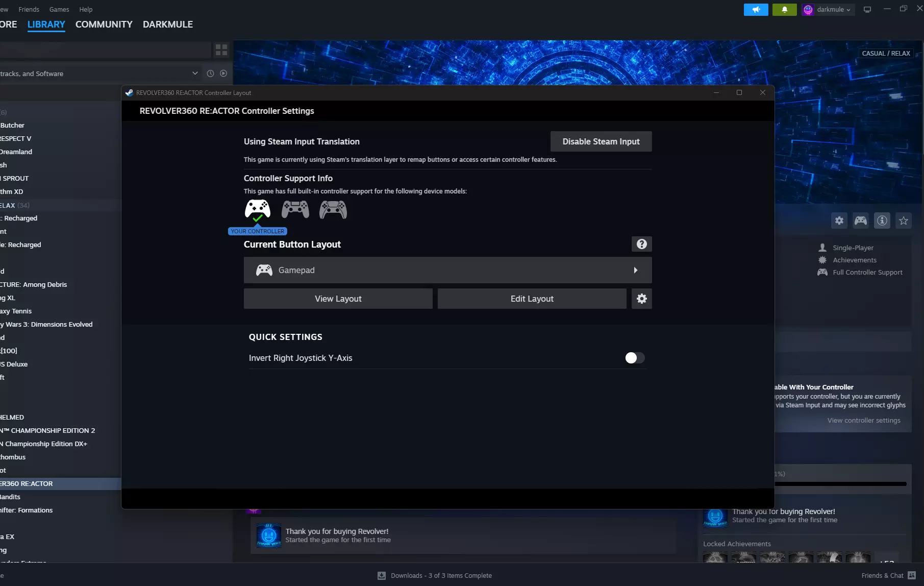924x586 pixels.
Task: Open the layout help question mark icon
Action: point(642,244)
